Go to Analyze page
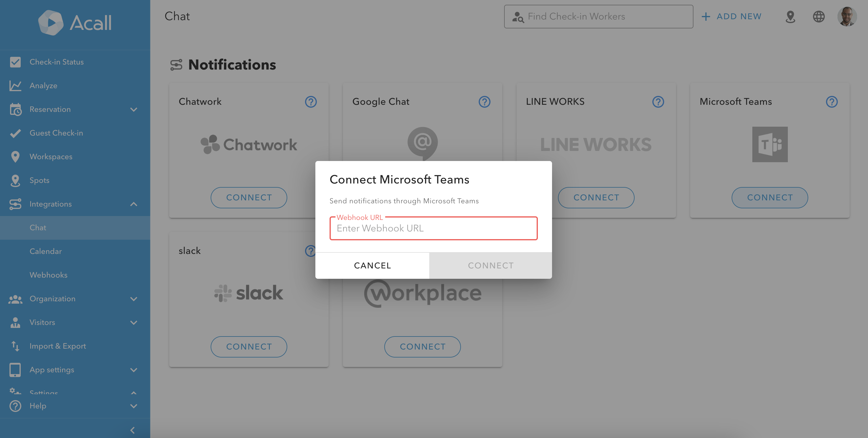 pyautogui.click(x=75, y=86)
